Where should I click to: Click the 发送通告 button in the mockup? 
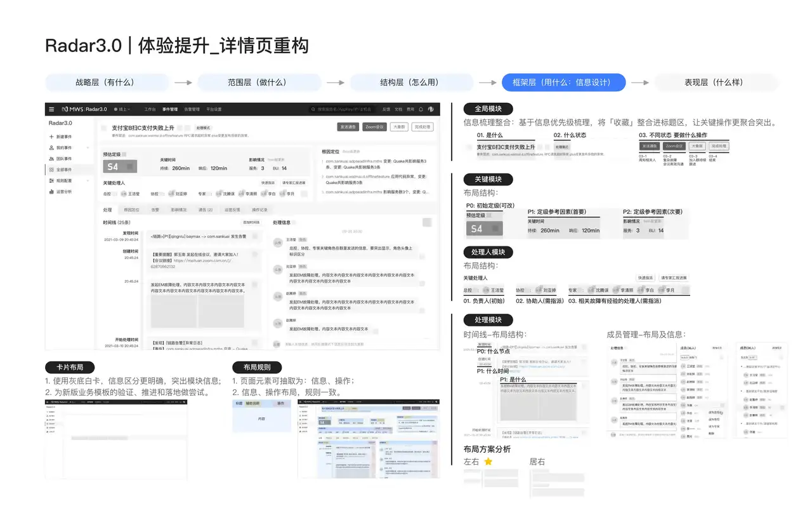(348, 127)
